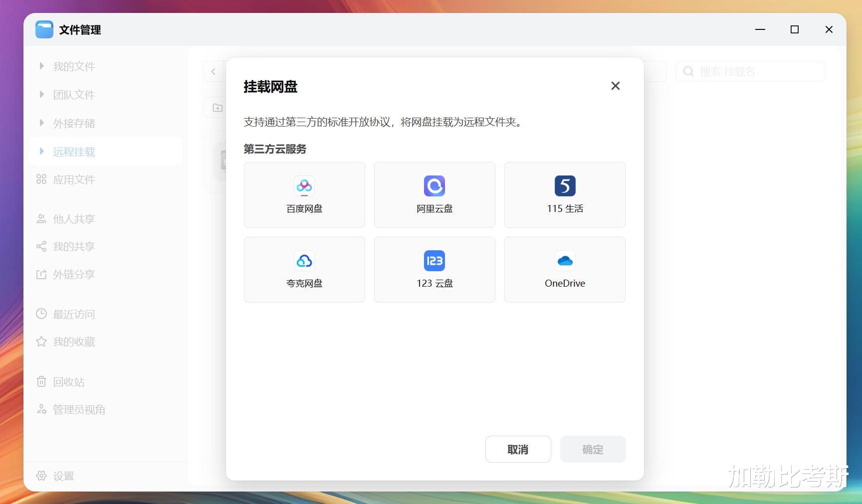Image resolution: width=862 pixels, height=504 pixels.
Task: Click the 文件管理 app logo icon
Action: pos(44,29)
